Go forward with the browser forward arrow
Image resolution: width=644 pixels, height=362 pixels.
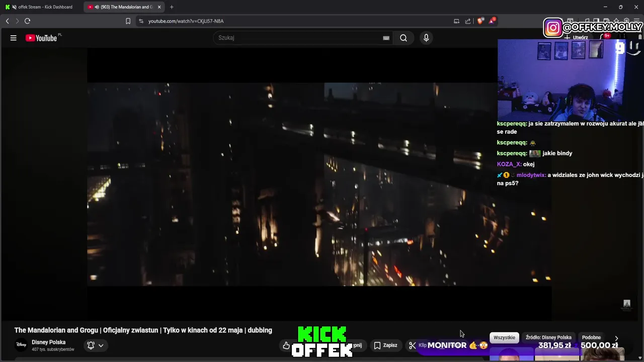[x=17, y=21]
